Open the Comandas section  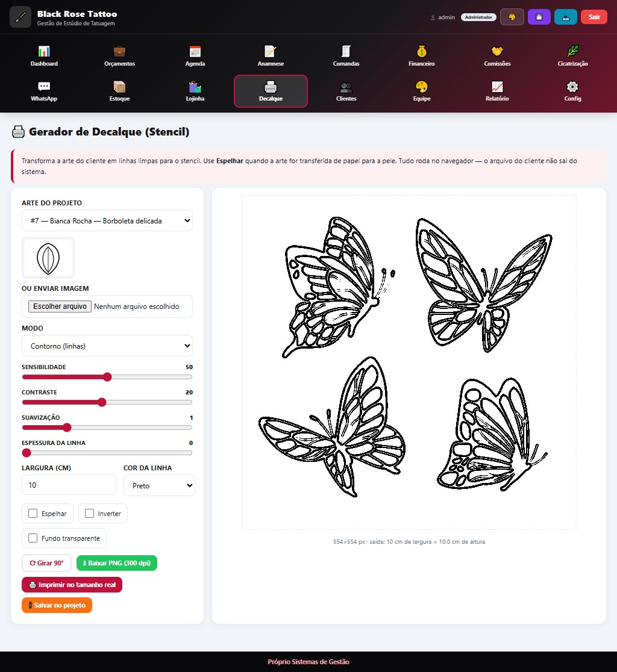(x=346, y=56)
